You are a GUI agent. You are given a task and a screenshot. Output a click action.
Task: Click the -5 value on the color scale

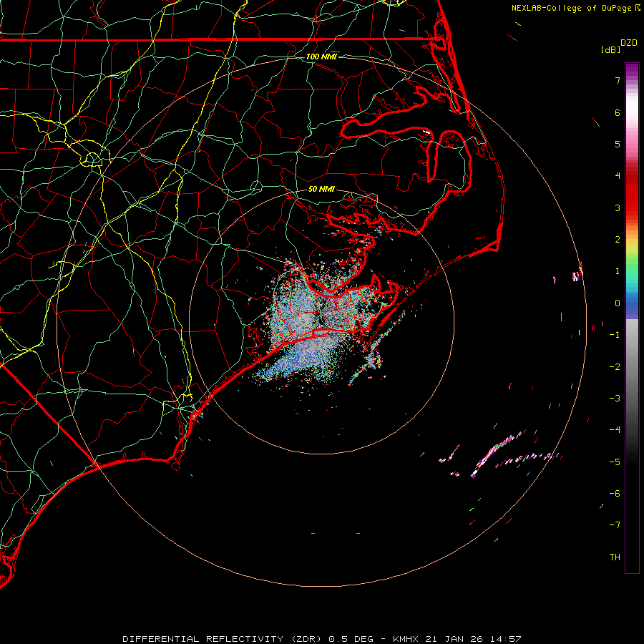(x=615, y=462)
